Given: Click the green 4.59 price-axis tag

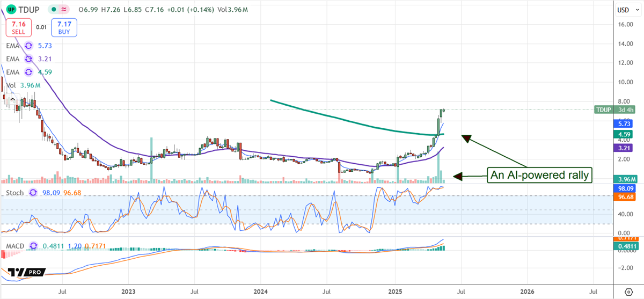Looking at the screenshot, I should click(623, 133).
